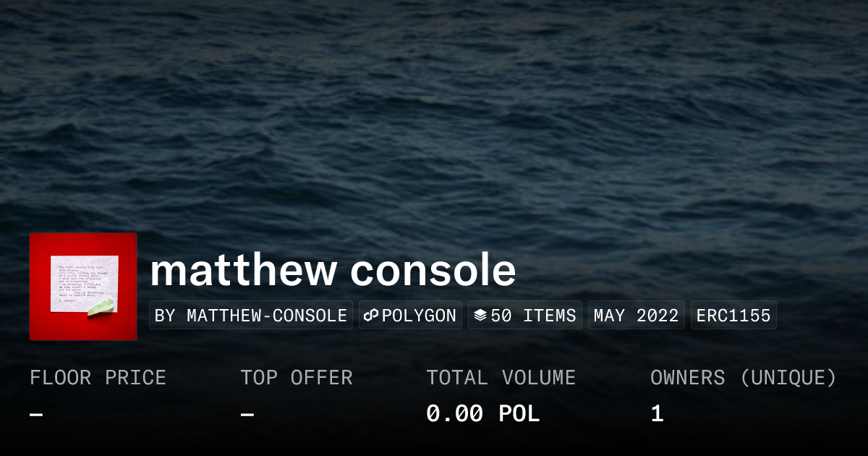Screen dimensions: 868x456
Task: Select the dash value under TOP OFFER
Action: click(x=247, y=415)
